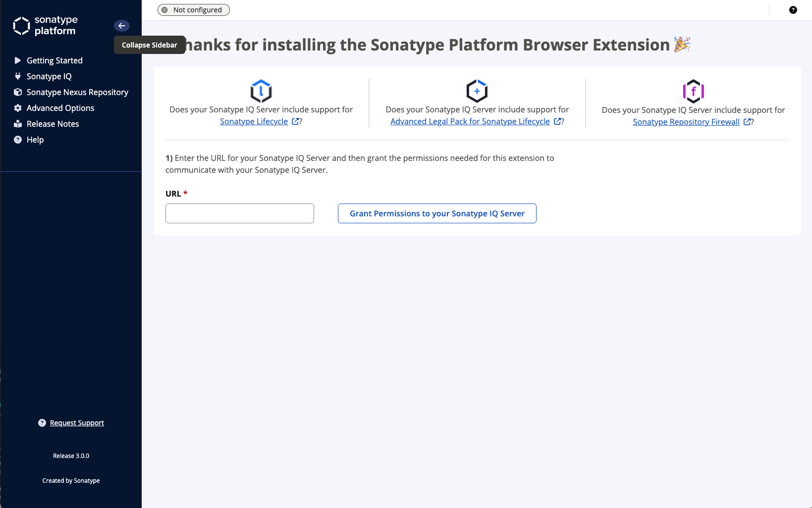The width and height of the screenshot is (812, 508).
Task: Click the Getting Started play icon
Action: coord(18,60)
